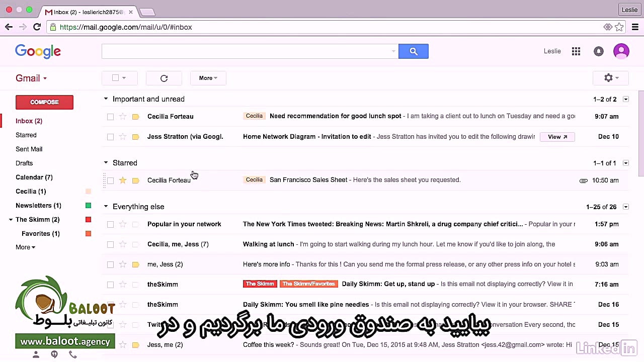Click the refresh inbox icon
The image size is (644, 362).
pyautogui.click(x=164, y=78)
